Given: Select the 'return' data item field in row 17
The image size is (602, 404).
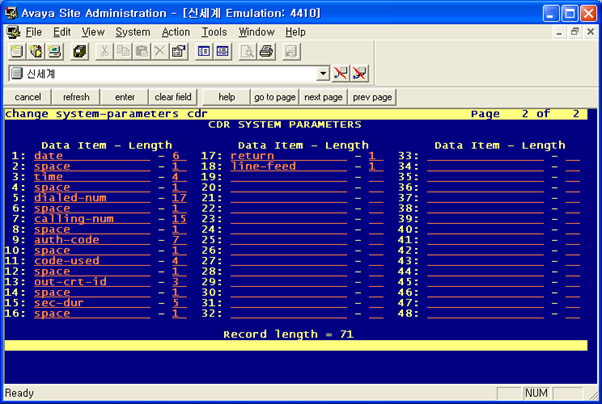Looking at the screenshot, I should (289, 156).
